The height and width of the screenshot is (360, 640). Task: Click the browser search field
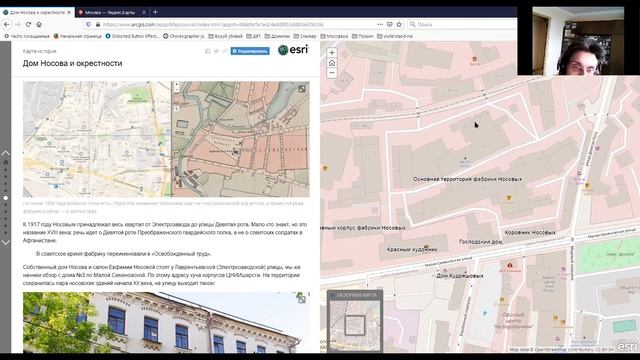point(462,24)
